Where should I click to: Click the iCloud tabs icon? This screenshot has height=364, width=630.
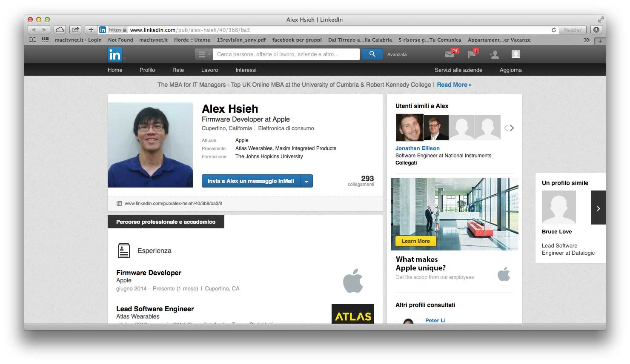point(60,30)
